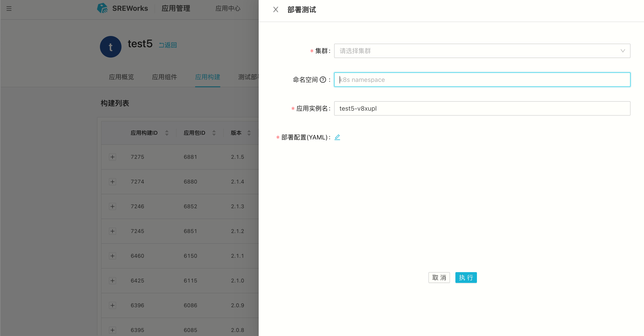Click the 执行 execute button
Image resolution: width=644 pixels, height=336 pixels.
[466, 277]
